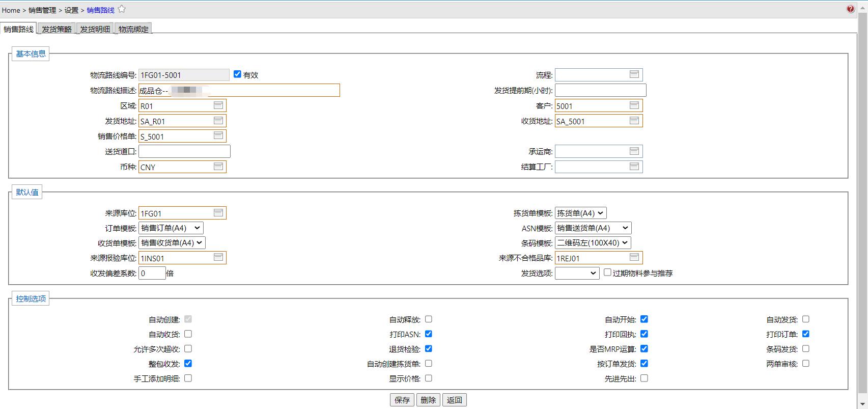Enable 显示价格 checkbox

pos(429,378)
